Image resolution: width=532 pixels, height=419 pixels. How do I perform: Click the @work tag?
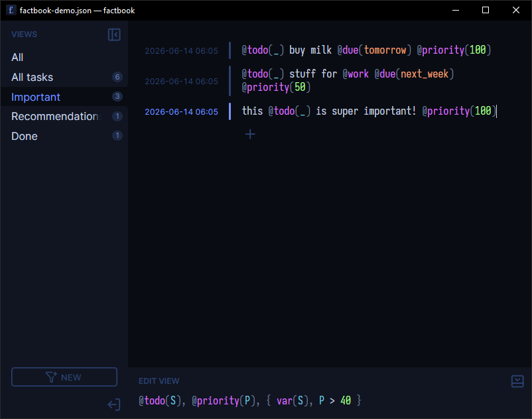356,74
